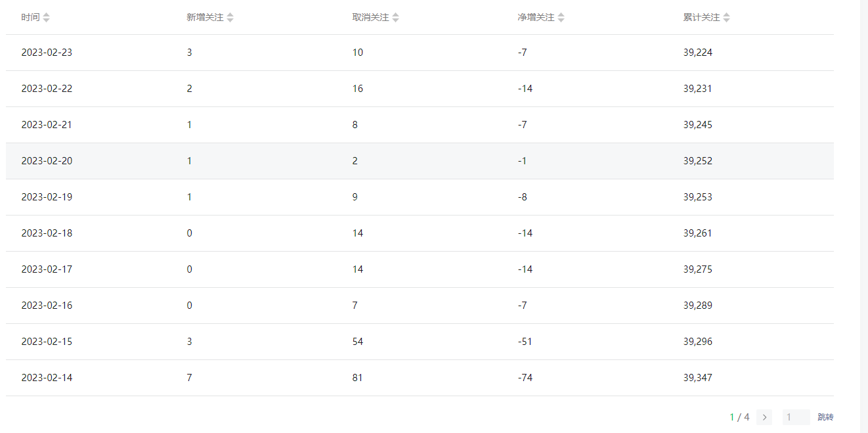Click the 时间 column header text
This screenshot has width=868, height=433.
point(30,18)
